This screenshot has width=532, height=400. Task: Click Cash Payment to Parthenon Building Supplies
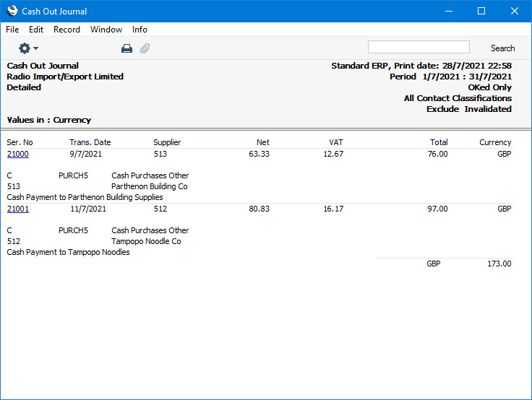click(x=85, y=197)
